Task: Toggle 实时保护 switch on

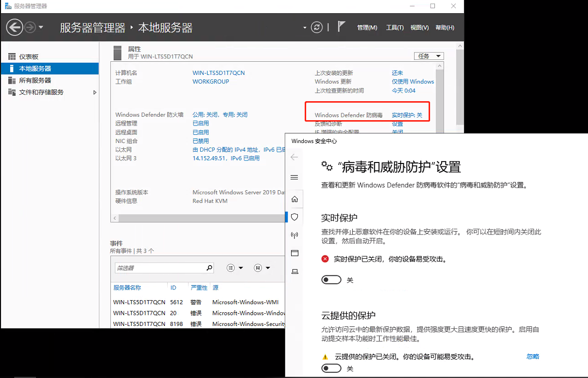Action: (x=331, y=280)
